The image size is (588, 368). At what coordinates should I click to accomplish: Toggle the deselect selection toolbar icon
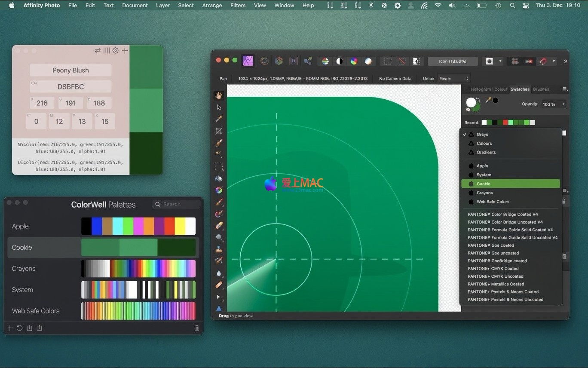point(402,61)
